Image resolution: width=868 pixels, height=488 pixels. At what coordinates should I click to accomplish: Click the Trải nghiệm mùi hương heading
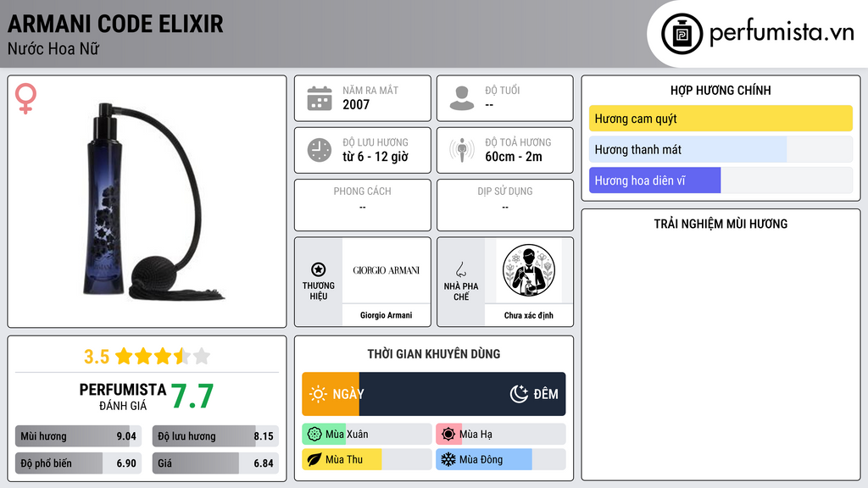tap(721, 224)
